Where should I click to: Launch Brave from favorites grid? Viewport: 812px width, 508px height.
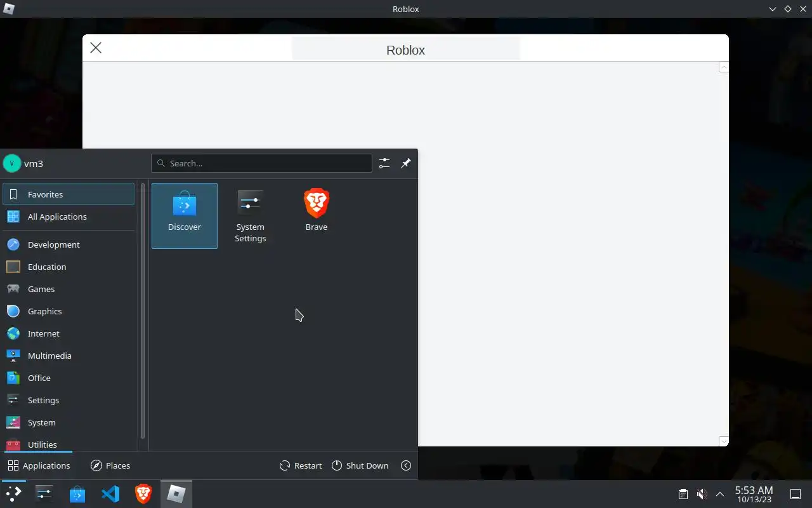[316, 216]
